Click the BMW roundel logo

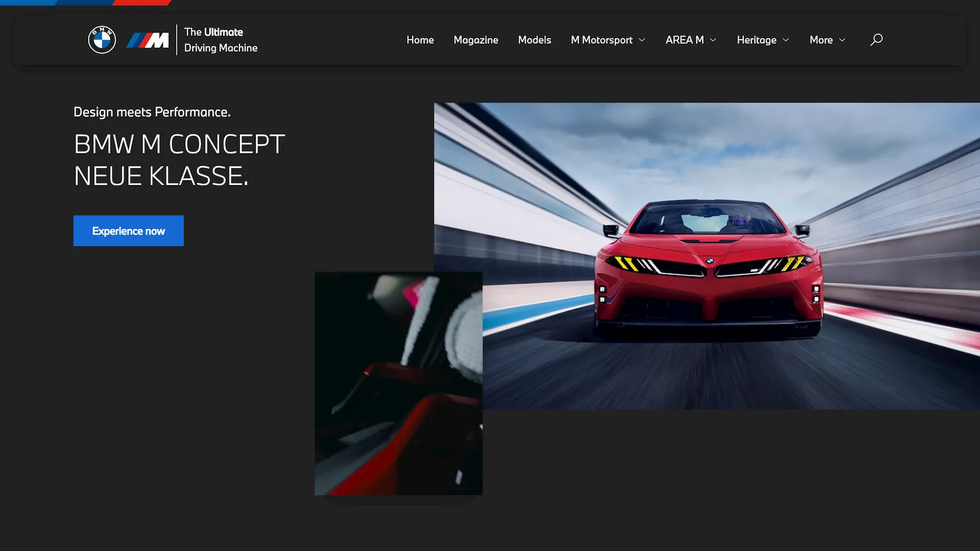(x=102, y=40)
